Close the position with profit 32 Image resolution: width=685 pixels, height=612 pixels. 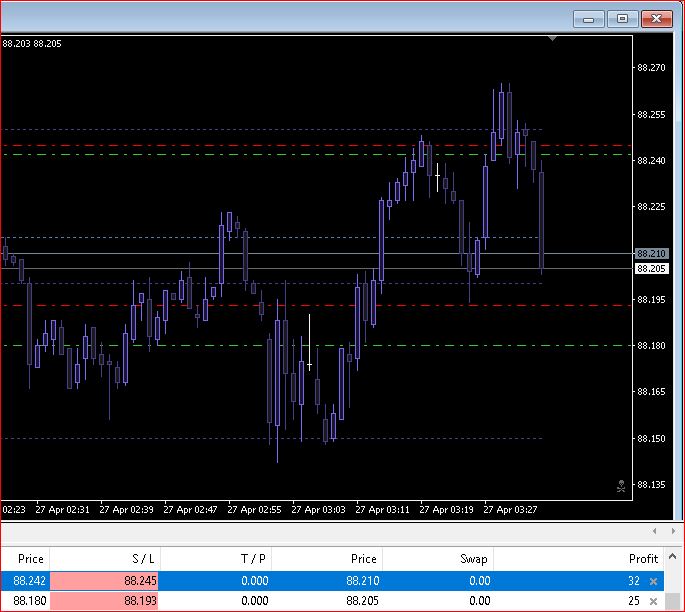click(x=654, y=581)
